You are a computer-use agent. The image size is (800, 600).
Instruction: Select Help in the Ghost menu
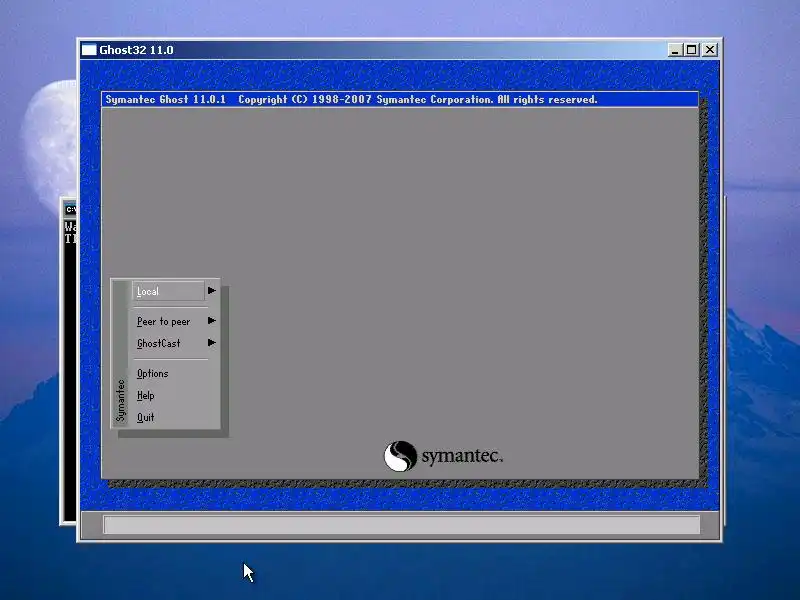[x=145, y=395]
